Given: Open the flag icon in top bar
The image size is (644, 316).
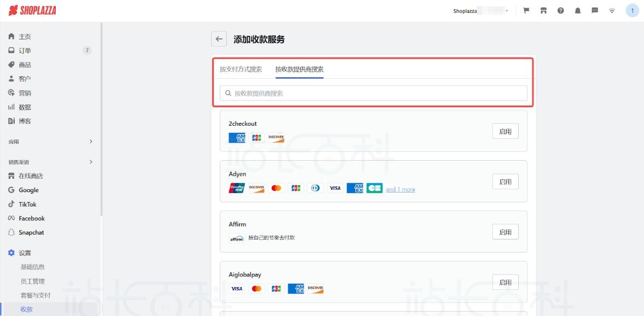Looking at the screenshot, I should [x=526, y=11].
